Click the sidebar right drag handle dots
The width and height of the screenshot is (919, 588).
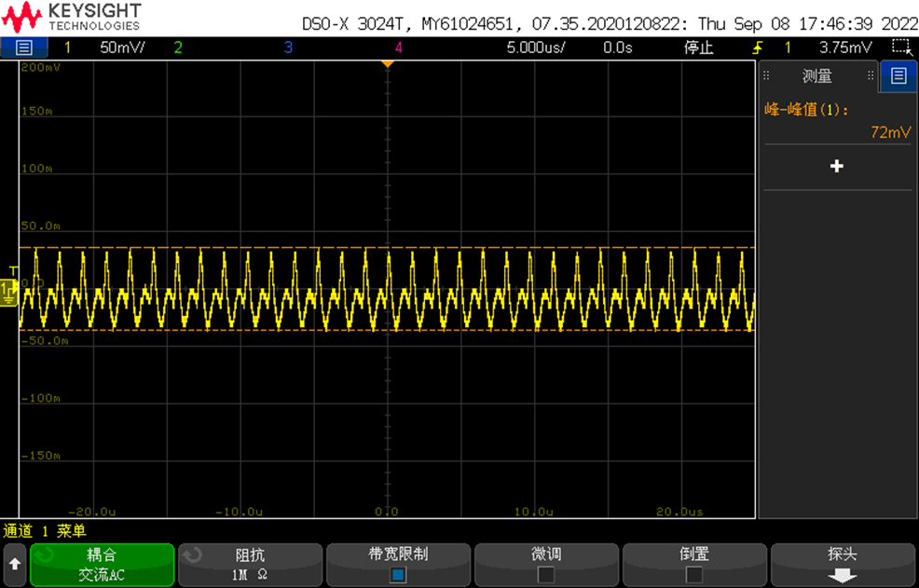pos(871,75)
